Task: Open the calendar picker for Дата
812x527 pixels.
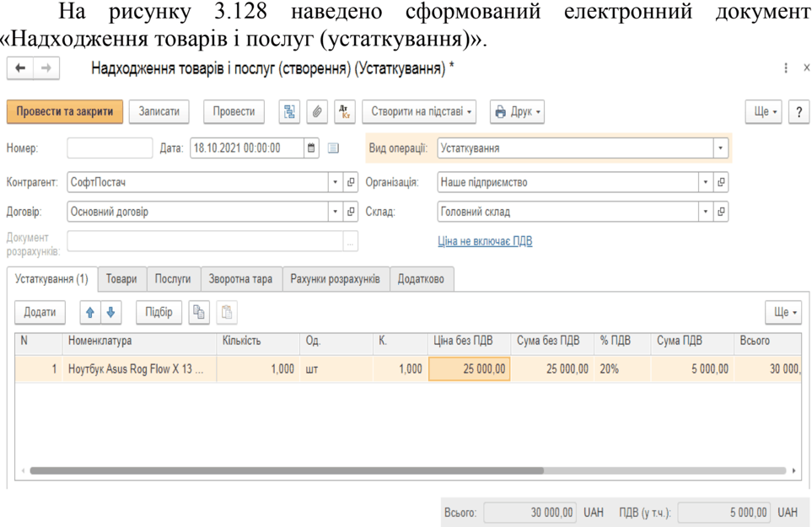Action: coord(311,148)
